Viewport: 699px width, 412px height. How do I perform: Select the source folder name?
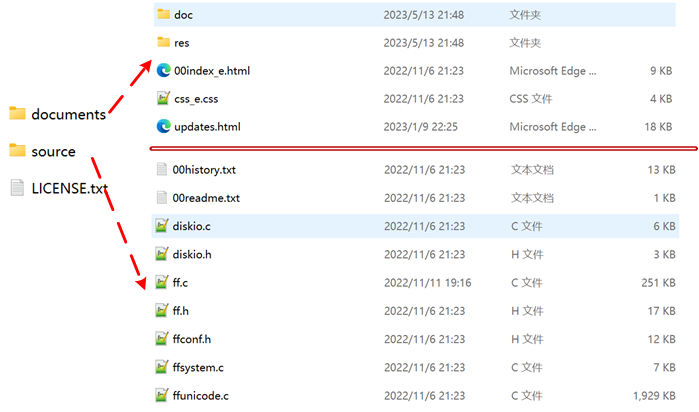tap(53, 152)
